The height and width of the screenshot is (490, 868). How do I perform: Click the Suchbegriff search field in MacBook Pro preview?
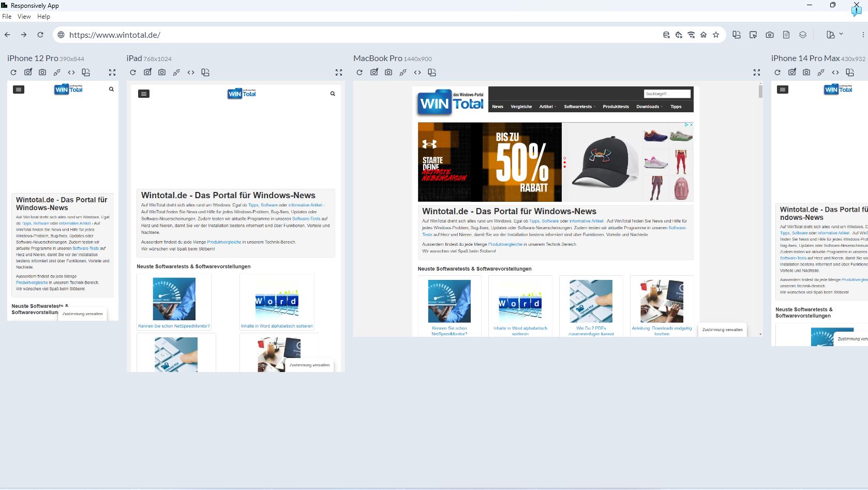667,94
